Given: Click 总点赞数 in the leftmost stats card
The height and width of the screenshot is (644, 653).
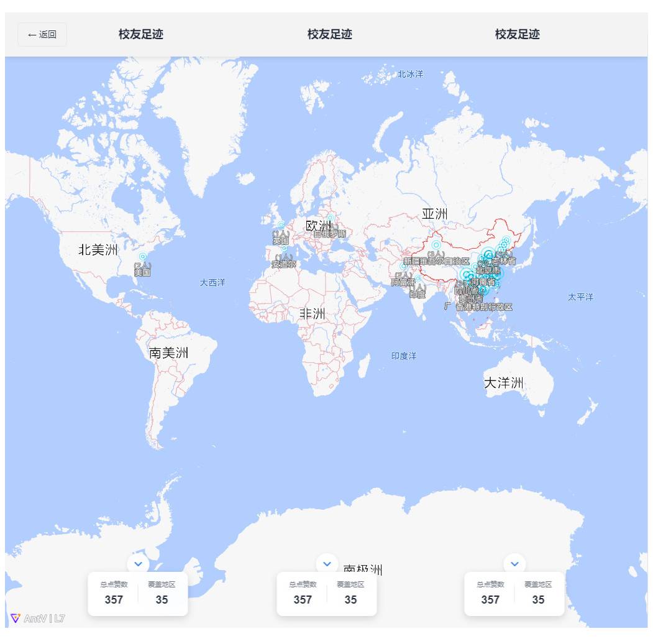Looking at the screenshot, I should (114, 585).
